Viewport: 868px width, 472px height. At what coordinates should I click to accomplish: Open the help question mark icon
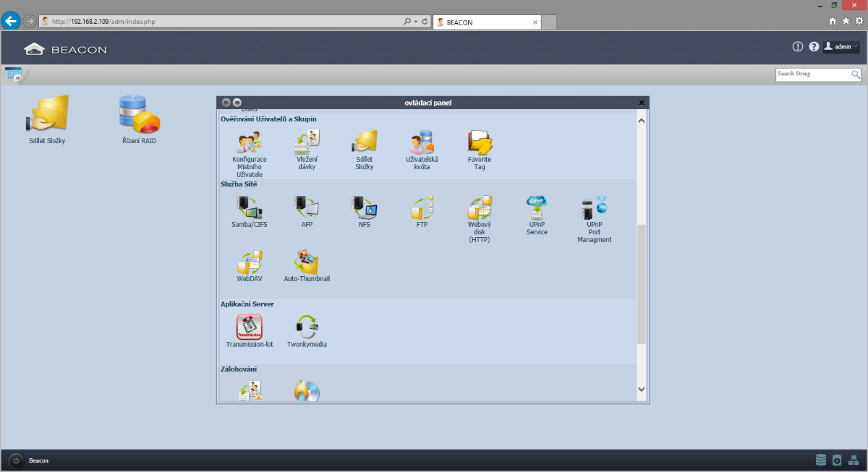(x=814, y=47)
